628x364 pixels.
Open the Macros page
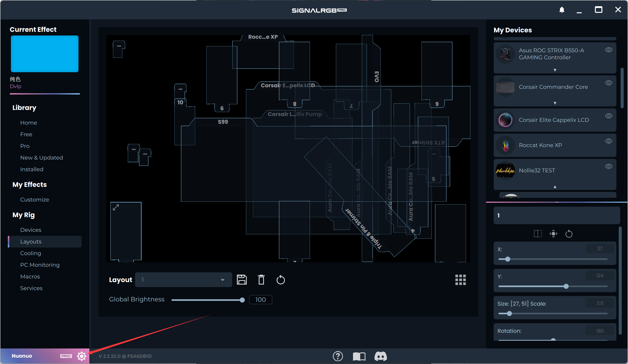30,276
